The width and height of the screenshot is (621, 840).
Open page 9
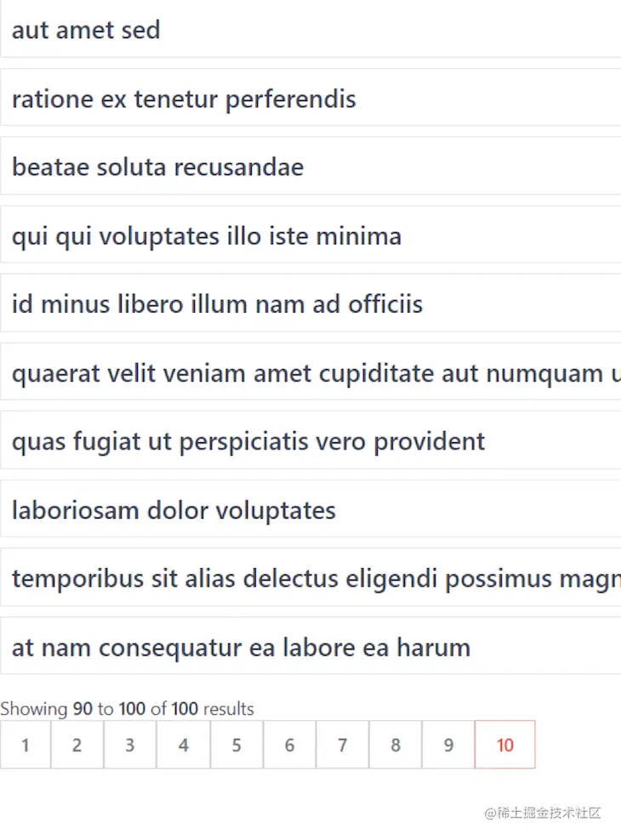(x=447, y=745)
